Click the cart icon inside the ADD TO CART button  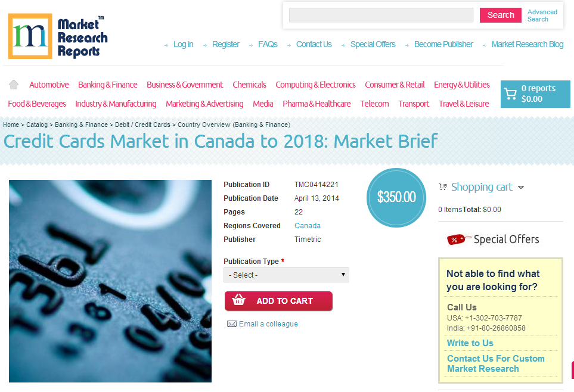239,301
